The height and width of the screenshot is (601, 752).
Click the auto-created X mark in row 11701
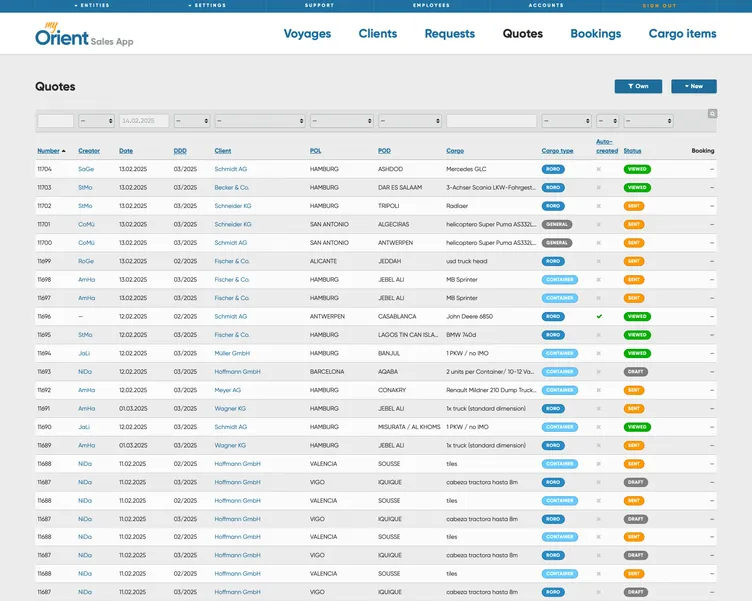pos(599,224)
